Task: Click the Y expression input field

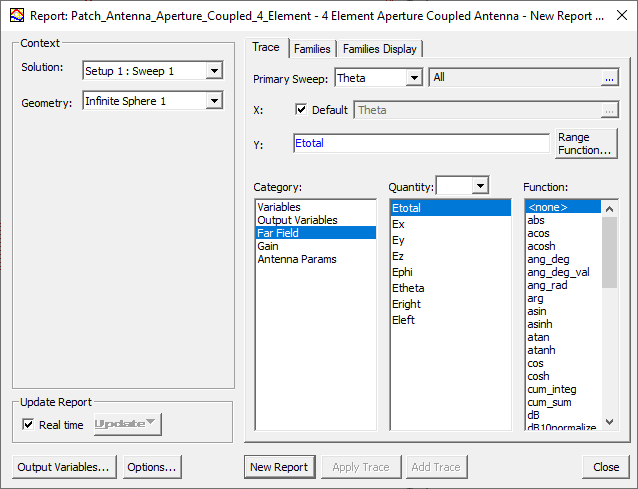Action: [421, 144]
